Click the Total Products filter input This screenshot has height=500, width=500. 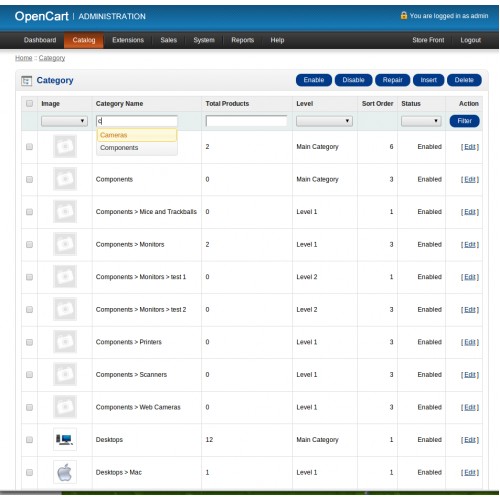click(x=246, y=121)
